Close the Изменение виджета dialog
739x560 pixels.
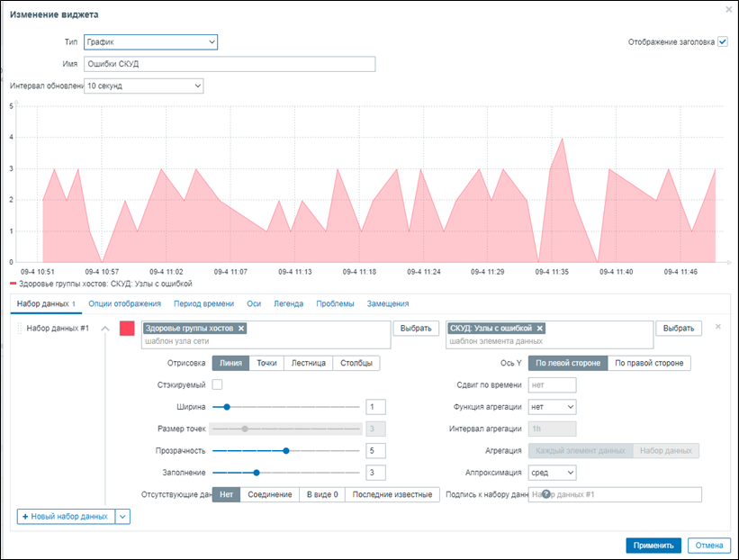728,10
